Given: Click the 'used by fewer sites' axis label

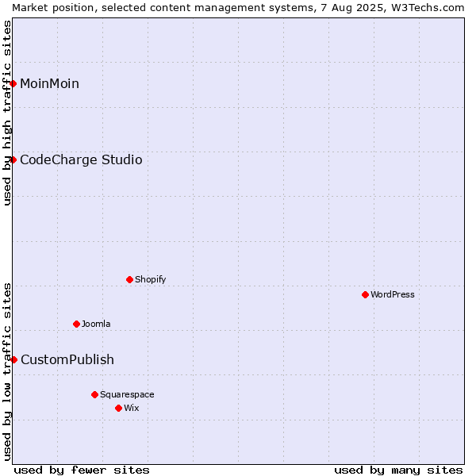Looking at the screenshot, I should click(82, 470).
